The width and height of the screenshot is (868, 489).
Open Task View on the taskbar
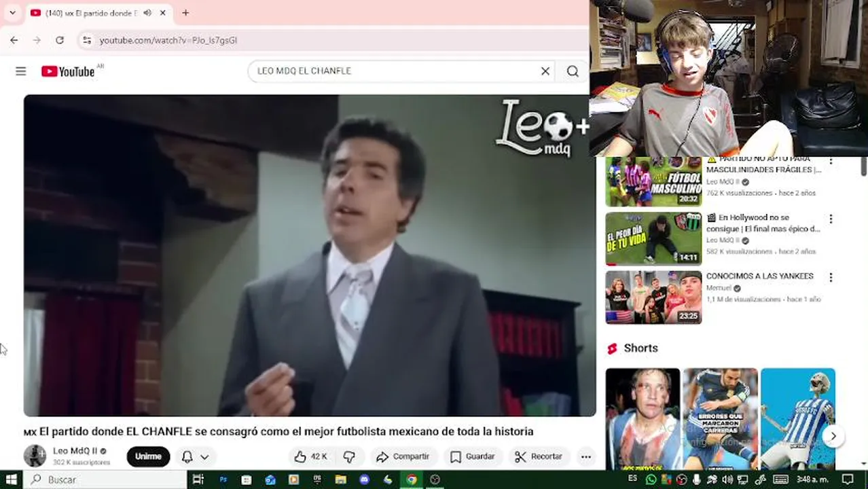198,479
